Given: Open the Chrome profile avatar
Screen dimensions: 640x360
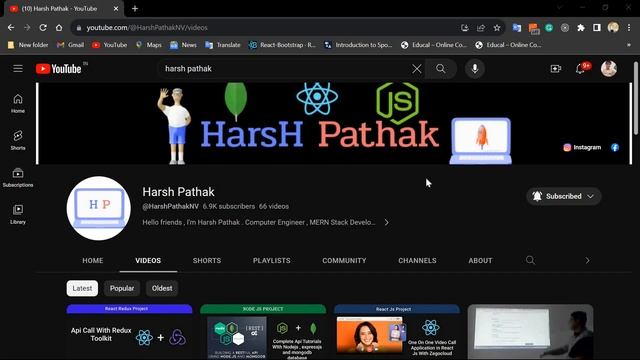Looking at the screenshot, I should coord(613,28).
